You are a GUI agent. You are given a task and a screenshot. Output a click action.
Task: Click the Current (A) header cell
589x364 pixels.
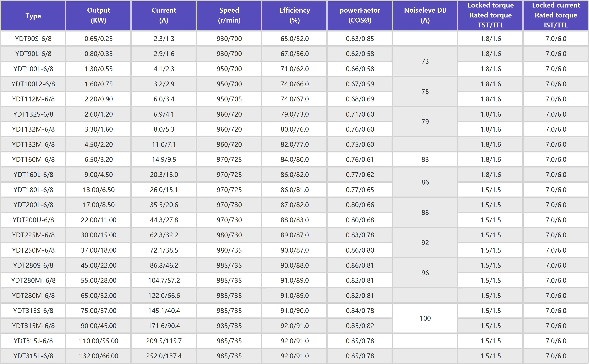164,15
